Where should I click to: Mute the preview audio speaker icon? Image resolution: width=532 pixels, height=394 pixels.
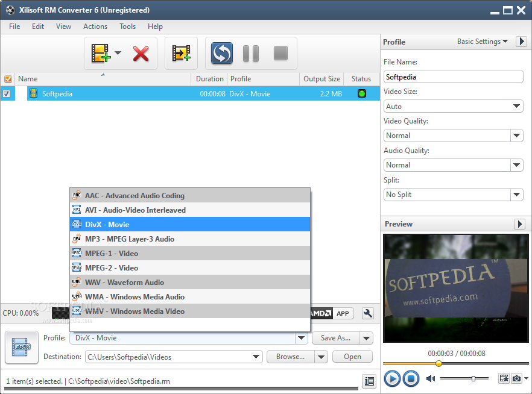(431, 378)
